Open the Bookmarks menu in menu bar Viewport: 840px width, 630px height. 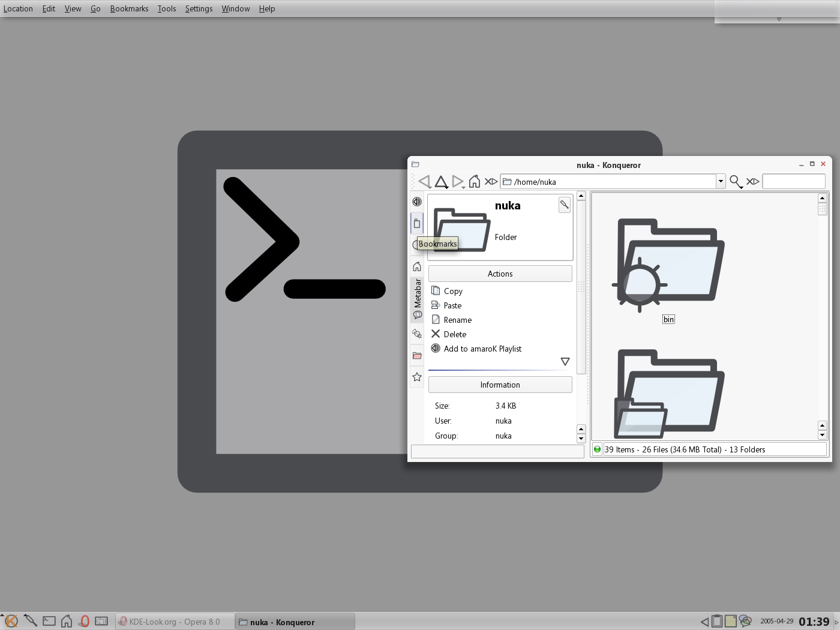point(129,8)
